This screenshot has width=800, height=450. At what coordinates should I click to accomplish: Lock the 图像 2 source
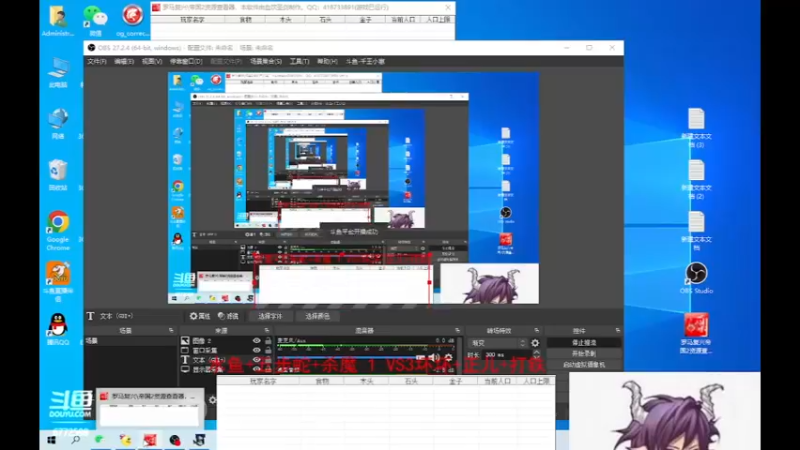(268, 340)
